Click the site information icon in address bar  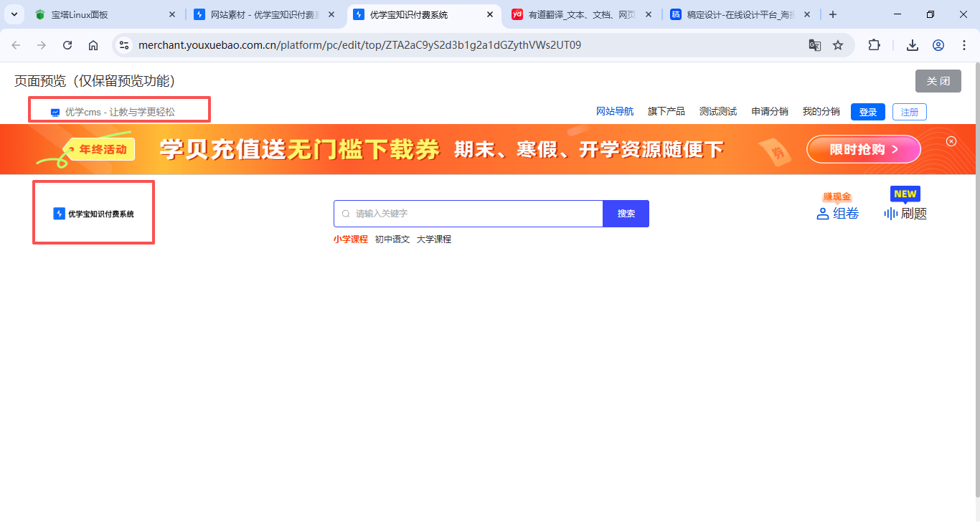(x=124, y=45)
